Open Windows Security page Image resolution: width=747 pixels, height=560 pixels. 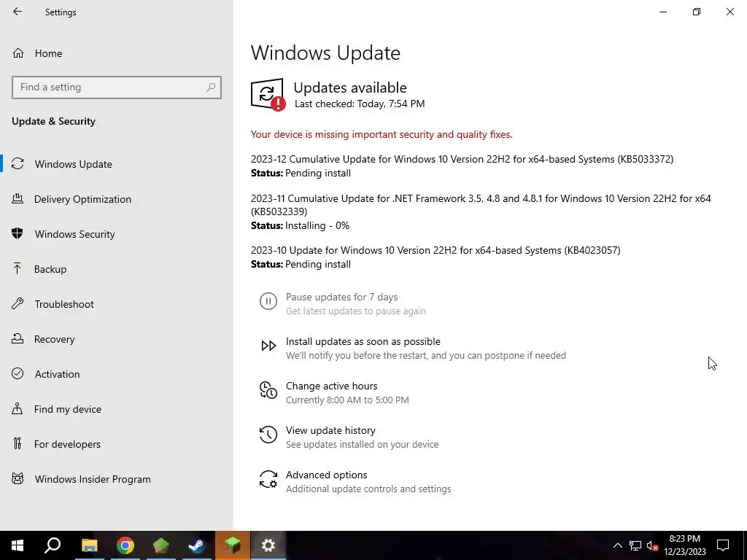[75, 234]
